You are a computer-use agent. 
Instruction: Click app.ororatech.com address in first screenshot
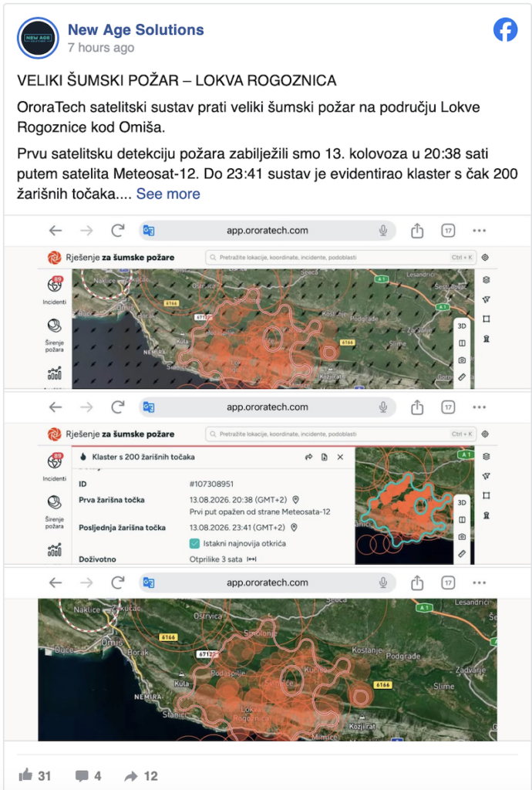coord(268,230)
